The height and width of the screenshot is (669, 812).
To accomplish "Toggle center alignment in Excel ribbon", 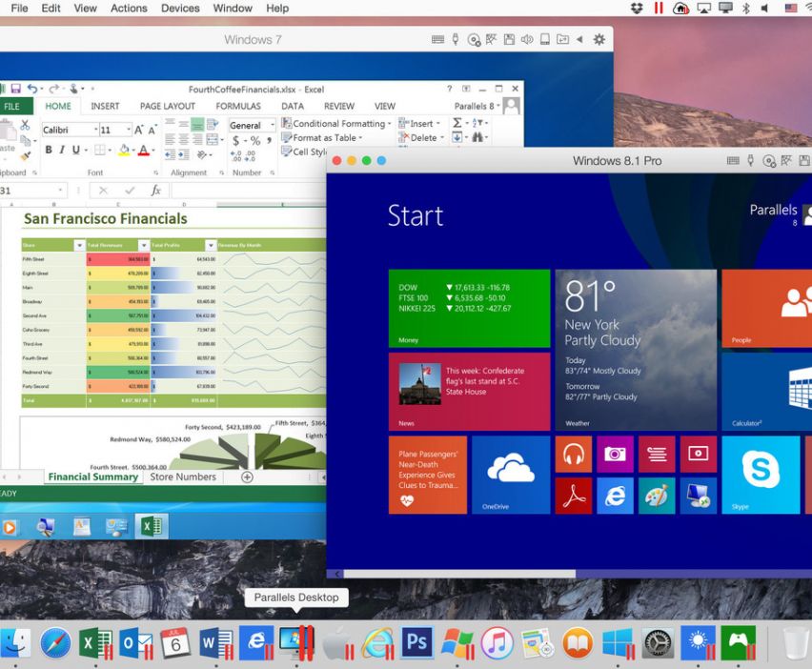I will [x=183, y=139].
